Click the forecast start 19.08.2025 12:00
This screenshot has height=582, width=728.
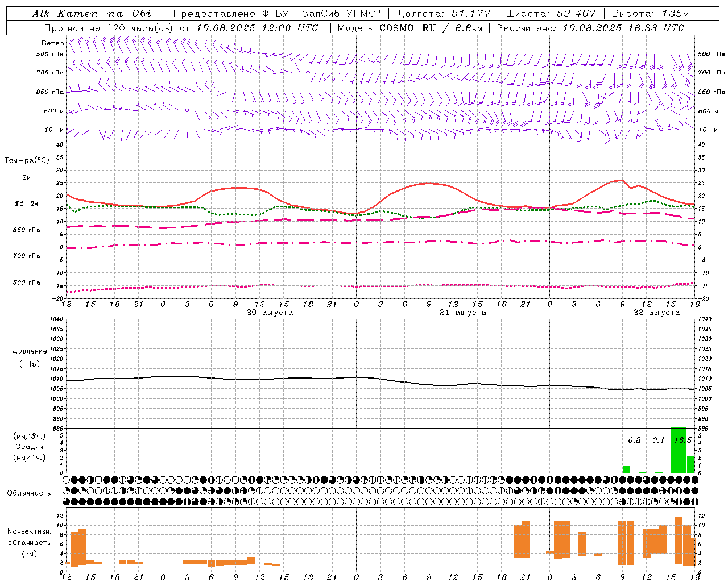243,28
